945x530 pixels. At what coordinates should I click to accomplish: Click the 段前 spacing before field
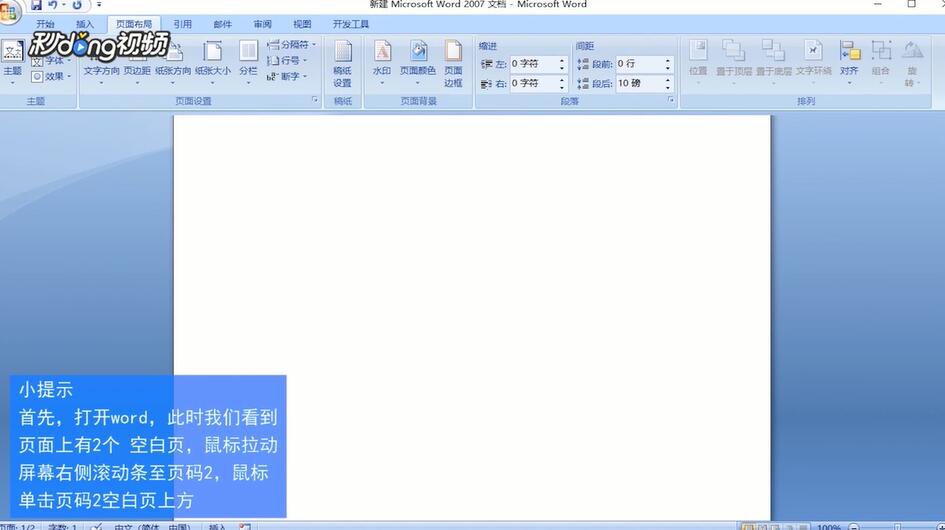point(639,64)
